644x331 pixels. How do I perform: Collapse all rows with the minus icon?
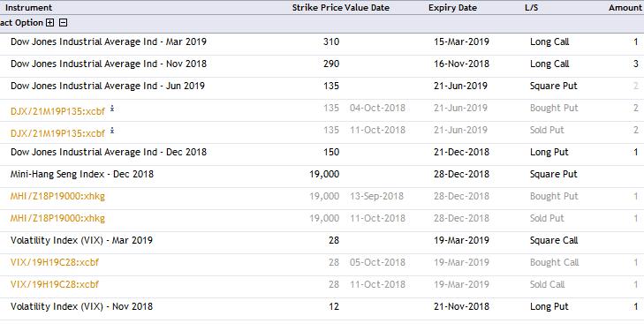[64, 23]
